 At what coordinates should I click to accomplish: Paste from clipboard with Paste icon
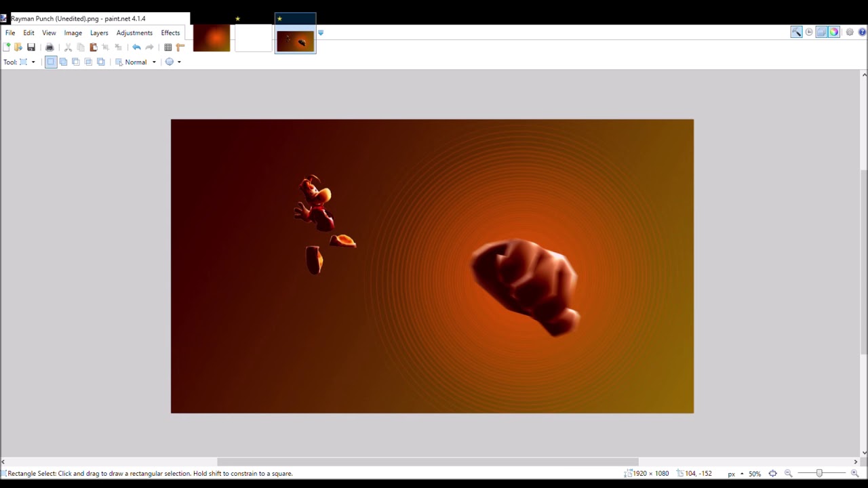94,47
